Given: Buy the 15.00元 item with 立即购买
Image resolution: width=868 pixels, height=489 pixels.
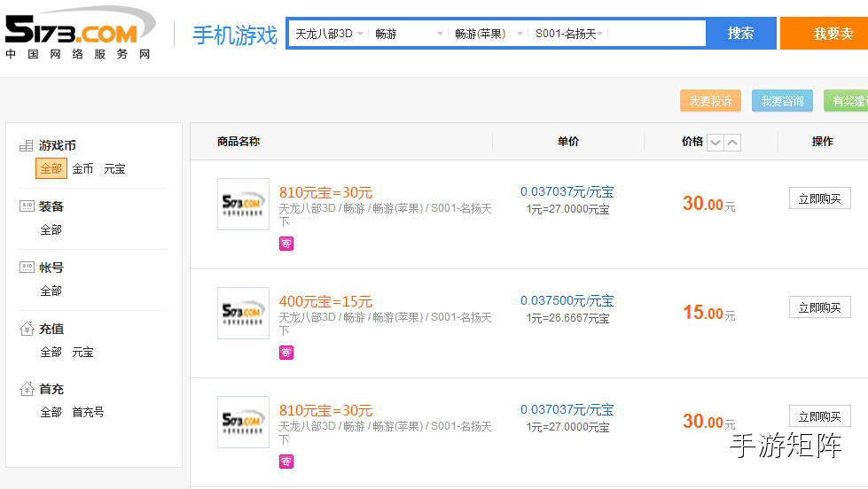Looking at the screenshot, I should click(820, 307).
